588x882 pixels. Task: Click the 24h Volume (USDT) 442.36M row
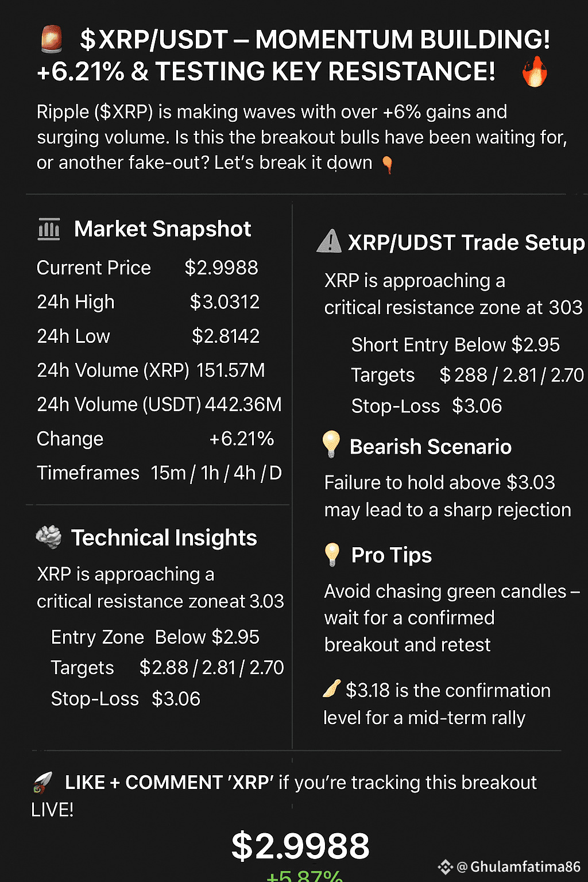click(x=159, y=405)
